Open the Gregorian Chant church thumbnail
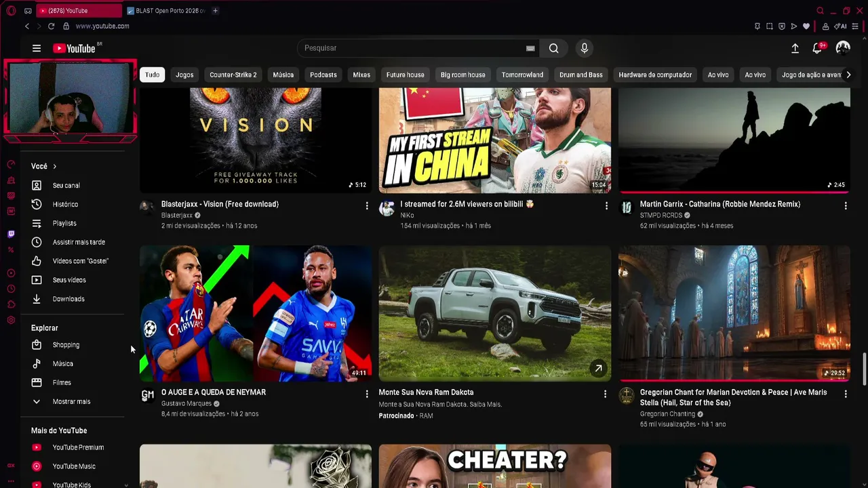The height and width of the screenshot is (488, 868). click(x=734, y=313)
